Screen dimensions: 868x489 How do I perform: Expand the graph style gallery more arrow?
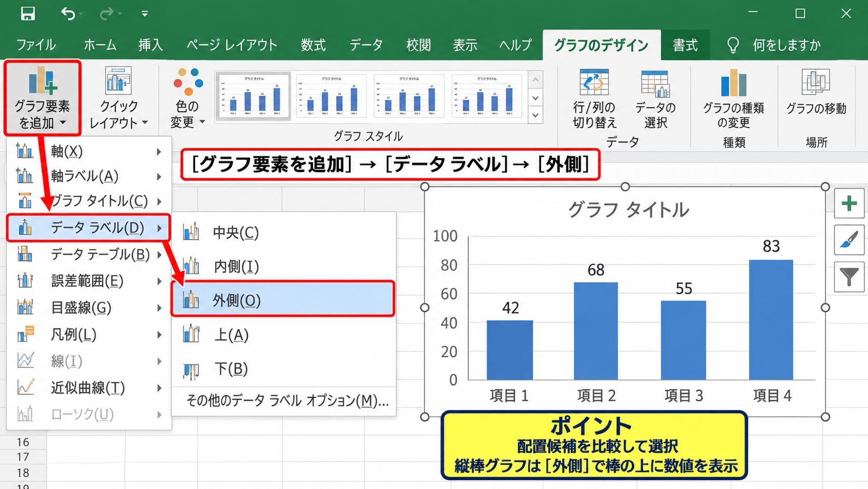(x=536, y=115)
